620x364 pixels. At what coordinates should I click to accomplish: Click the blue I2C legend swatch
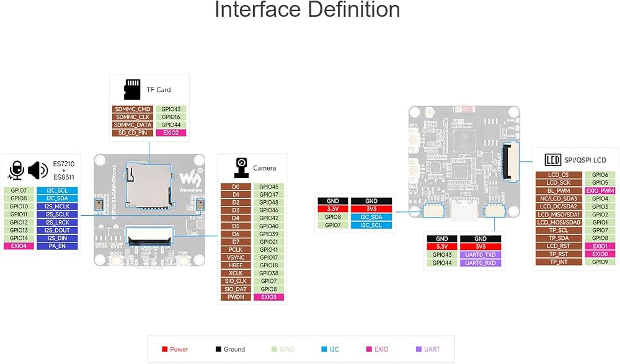[x=324, y=349]
